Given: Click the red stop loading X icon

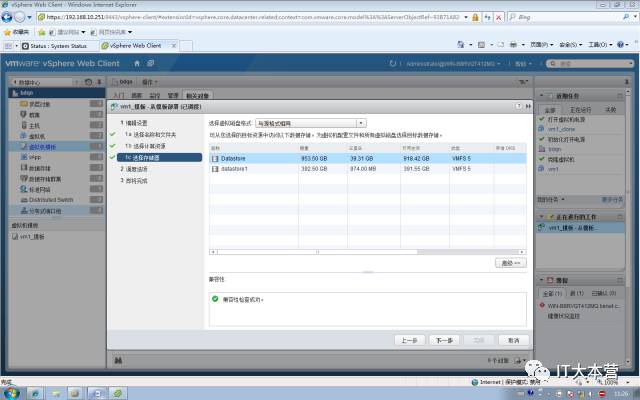Looking at the screenshot, I should (x=498, y=17).
